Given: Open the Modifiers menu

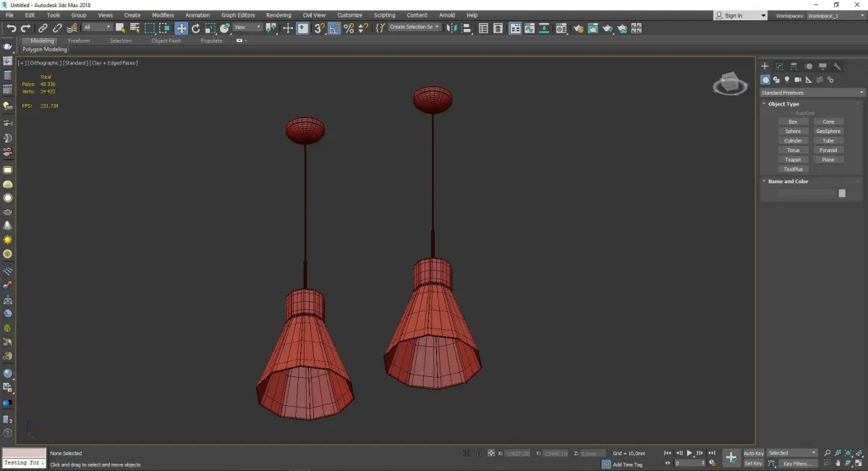Looking at the screenshot, I should tap(163, 15).
